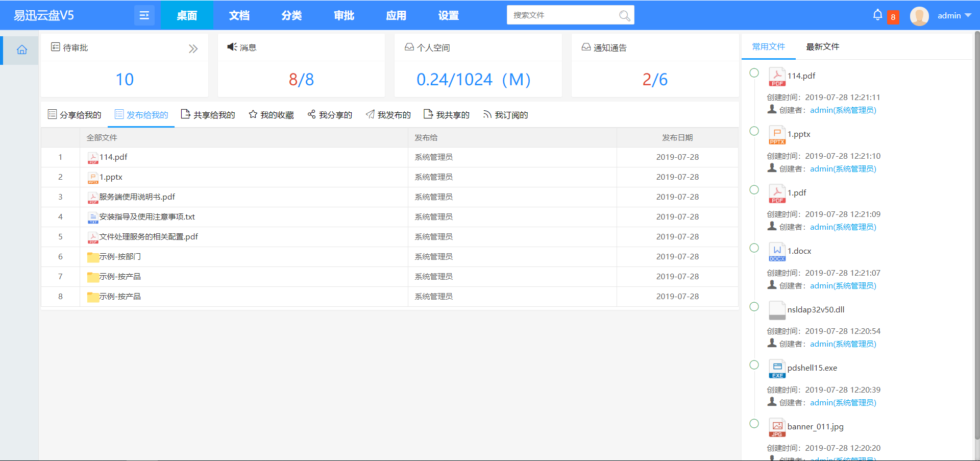The image size is (980, 461).
Task: Switch to the 共享给我的 tab
Action: pyautogui.click(x=208, y=115)
